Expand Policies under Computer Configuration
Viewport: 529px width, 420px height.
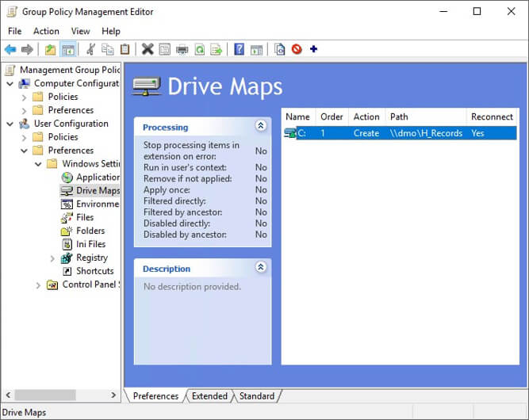24,97
